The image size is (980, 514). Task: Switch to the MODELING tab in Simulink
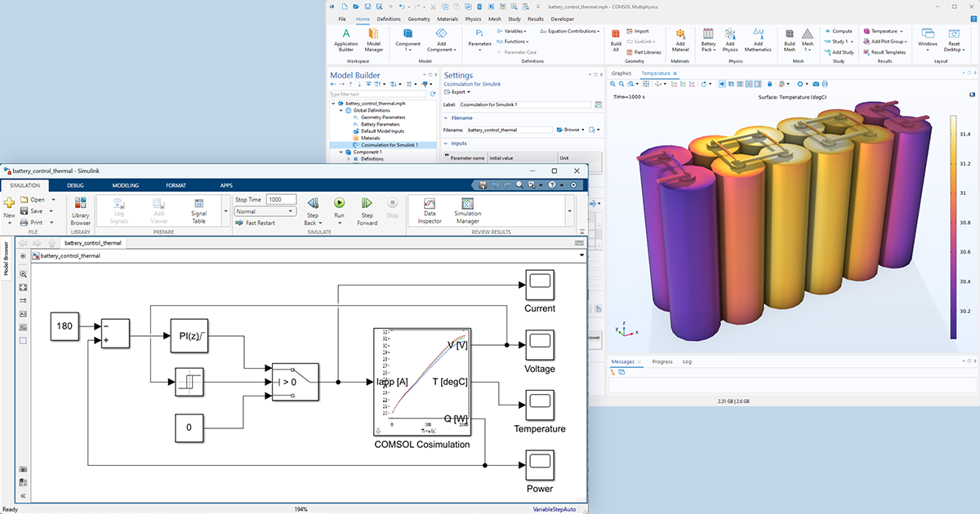point(126,185)
